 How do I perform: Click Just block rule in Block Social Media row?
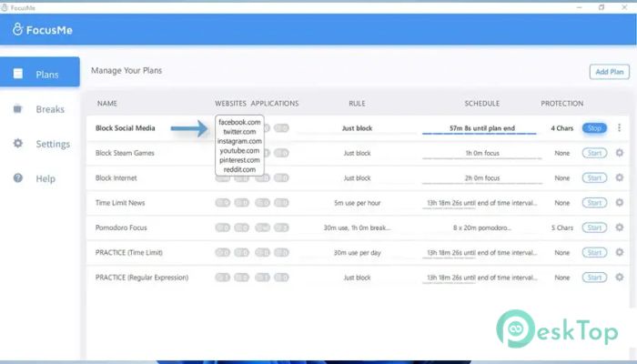tap(357, 128)
